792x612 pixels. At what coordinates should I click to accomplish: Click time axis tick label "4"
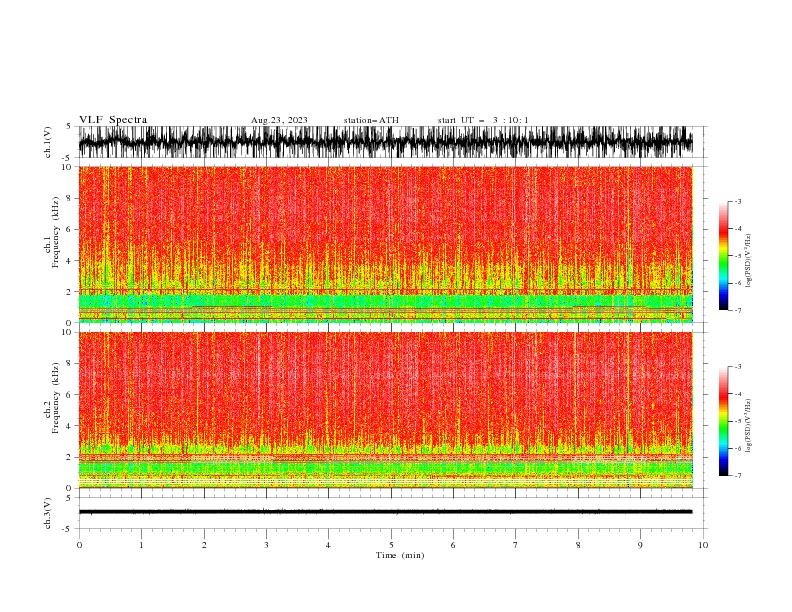point(328,545)
